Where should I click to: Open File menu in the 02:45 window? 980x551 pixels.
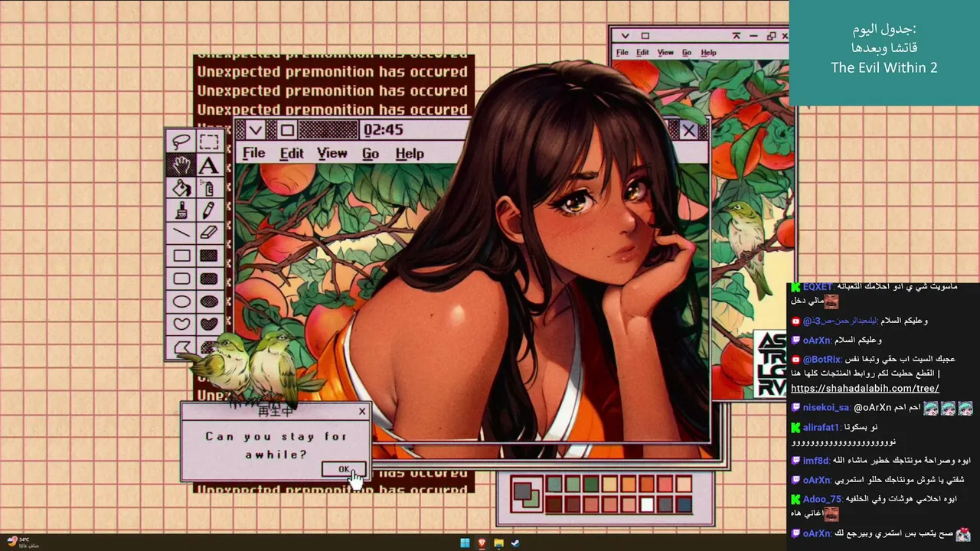click(x=253, y=154)
